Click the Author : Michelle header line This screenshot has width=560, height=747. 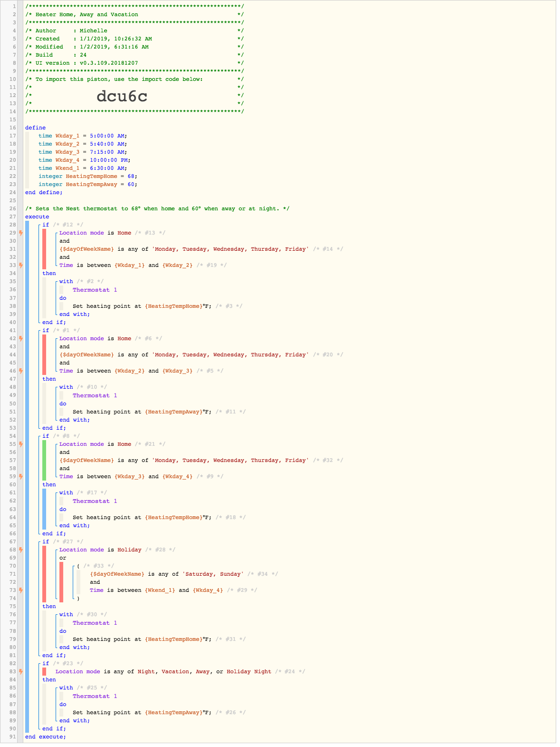pyautogui.click(x=135, y=30)
